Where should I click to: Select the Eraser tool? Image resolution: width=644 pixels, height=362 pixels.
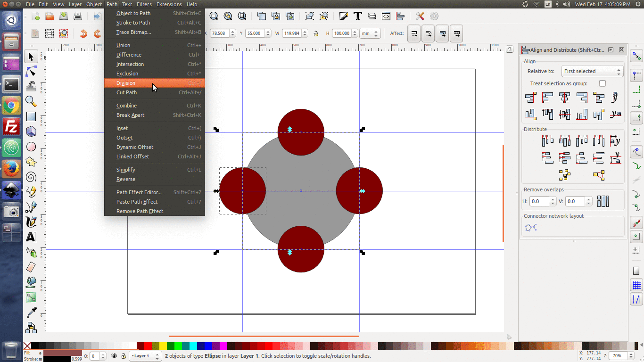click(x=31, y=267)
